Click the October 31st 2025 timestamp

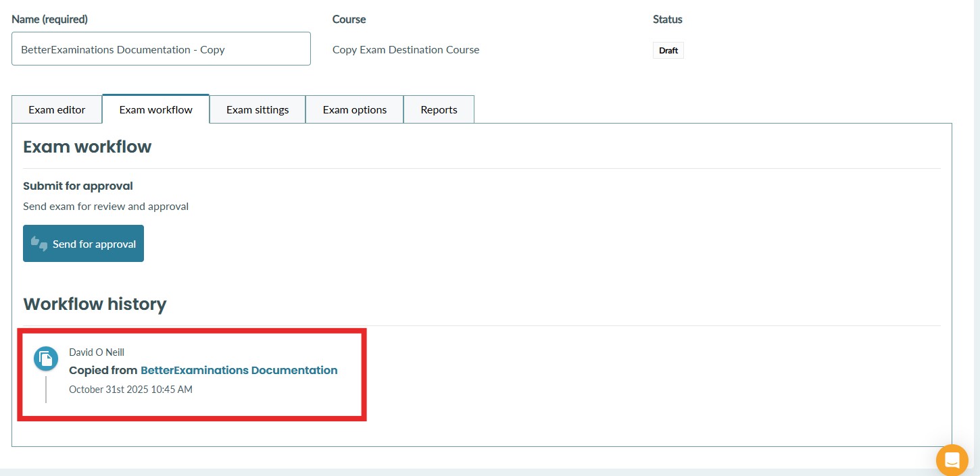[130, 389]
